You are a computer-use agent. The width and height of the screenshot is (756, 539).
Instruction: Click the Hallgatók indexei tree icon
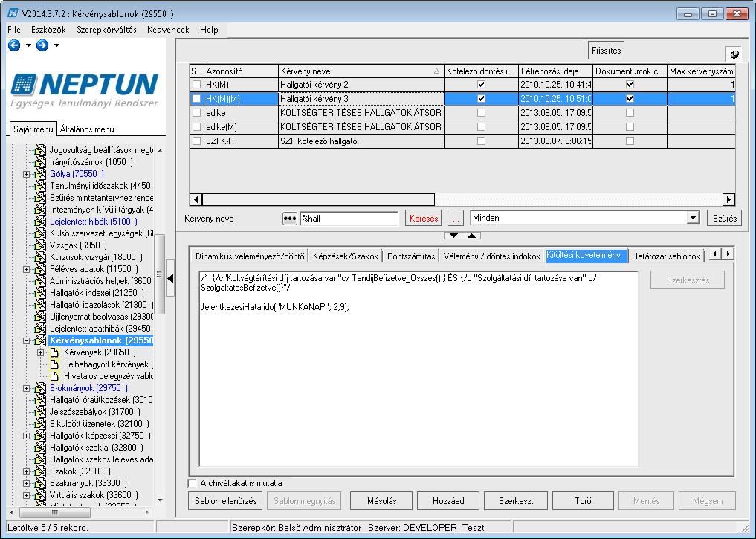coord(40,293)
